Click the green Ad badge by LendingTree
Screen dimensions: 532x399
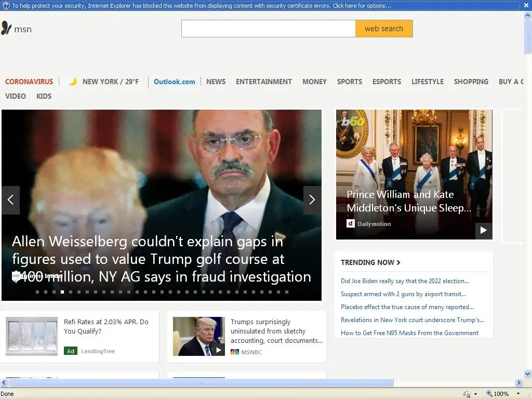pos(71,351)
